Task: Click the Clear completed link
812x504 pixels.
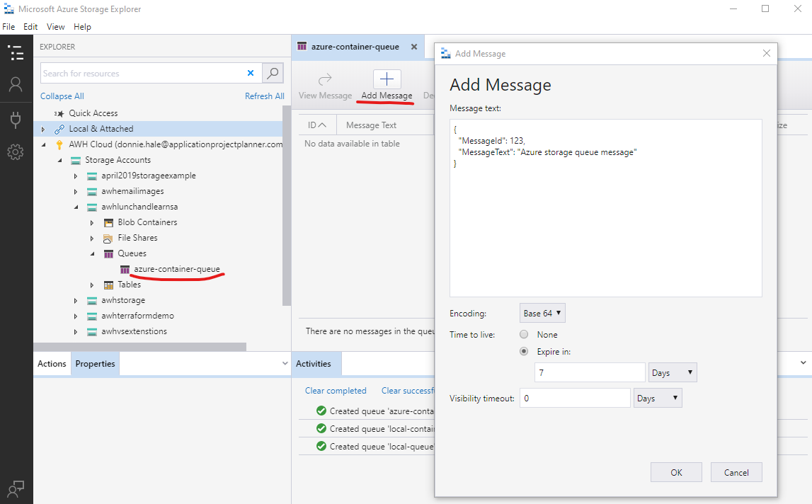Action: click(336, 391)
